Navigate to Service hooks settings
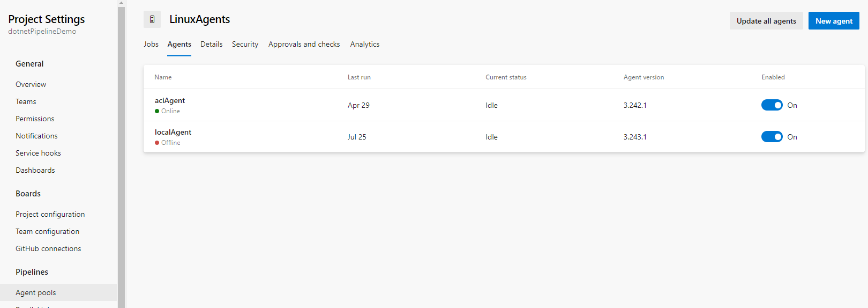The image size is (868, 308). click(x=38, y=153)
